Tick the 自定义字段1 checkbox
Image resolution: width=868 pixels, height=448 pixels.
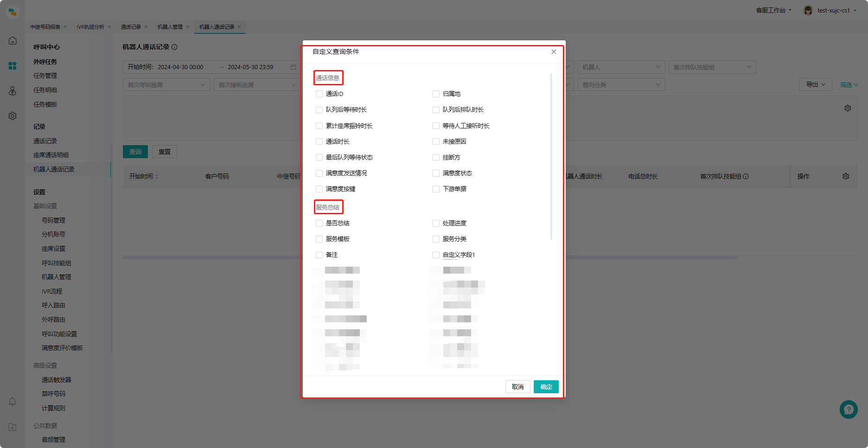pyautogui.click(x=436, y=255)
